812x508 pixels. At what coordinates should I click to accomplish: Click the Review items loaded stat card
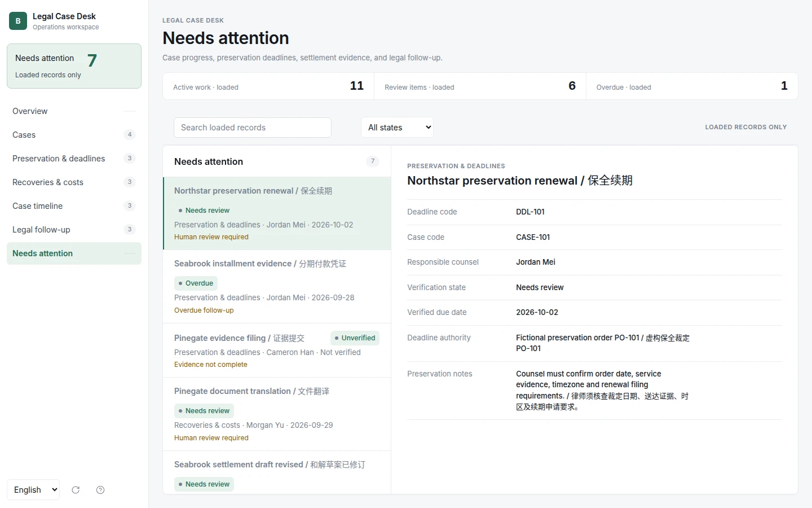(480, 86)
